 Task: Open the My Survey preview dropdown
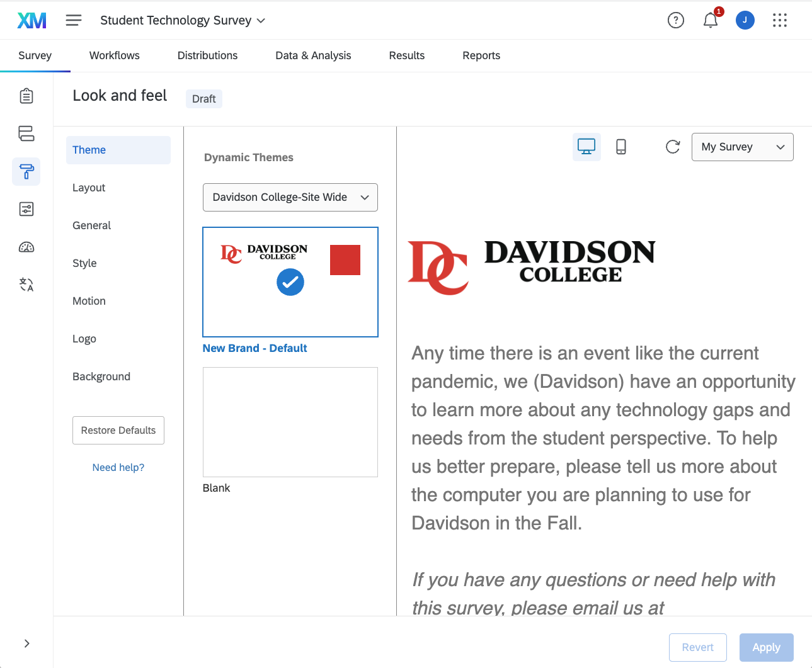743,147
